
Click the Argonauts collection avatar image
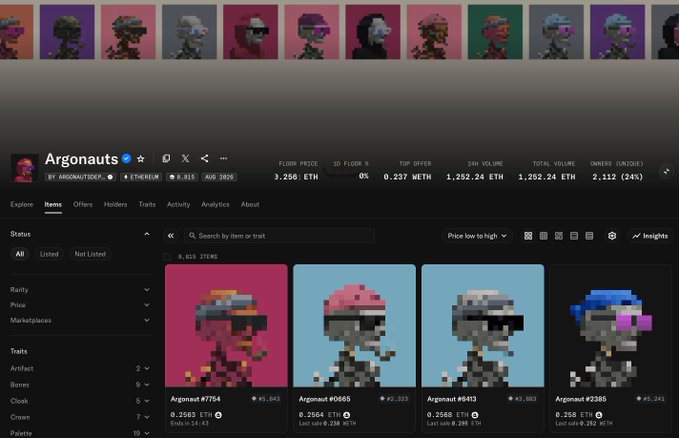pyautogui.click(x=24, y=168)
